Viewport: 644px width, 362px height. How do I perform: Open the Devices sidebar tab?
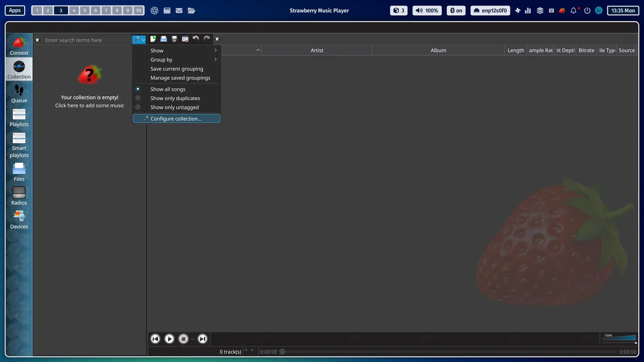click(19, 219)
